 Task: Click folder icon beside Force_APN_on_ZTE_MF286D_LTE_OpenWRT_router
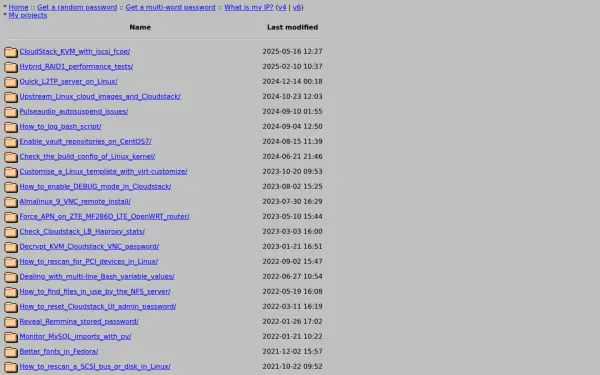pos(11,217)
